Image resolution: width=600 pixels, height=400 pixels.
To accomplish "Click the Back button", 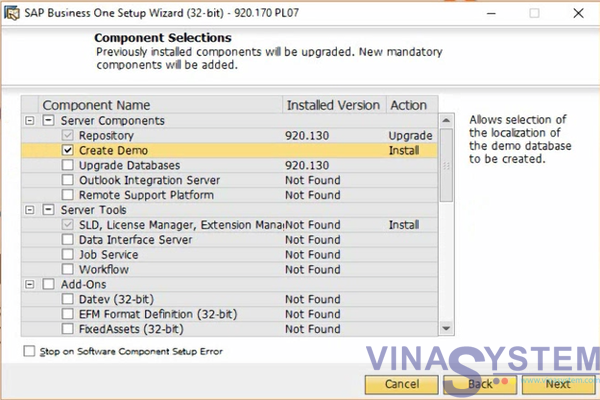I will click(480, 384).
